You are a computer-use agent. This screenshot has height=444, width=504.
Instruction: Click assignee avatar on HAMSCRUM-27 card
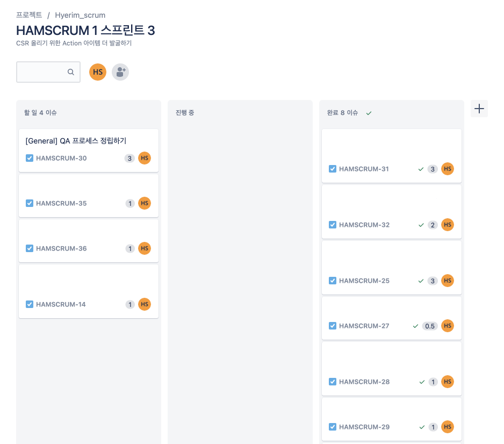pos(448,326)
